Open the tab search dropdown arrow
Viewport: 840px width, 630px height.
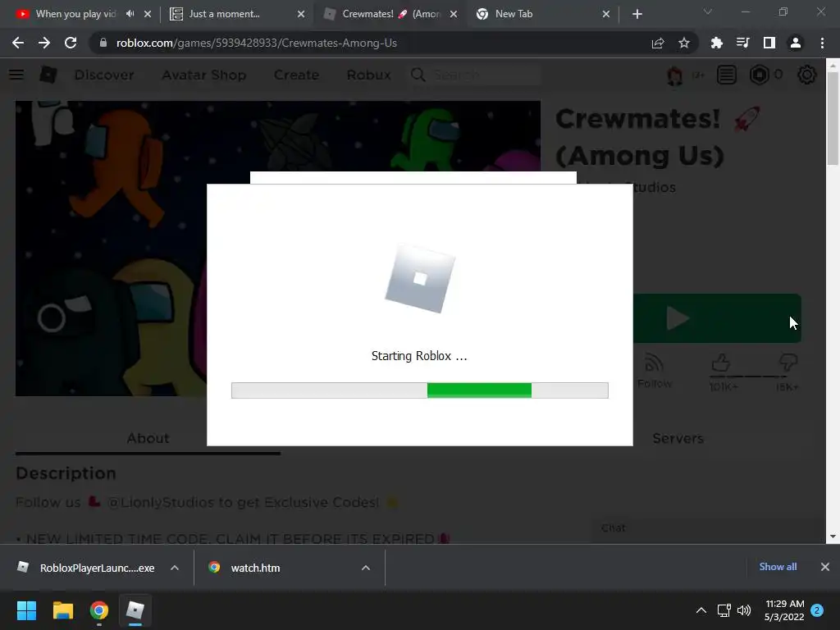[x=708, y=11]
